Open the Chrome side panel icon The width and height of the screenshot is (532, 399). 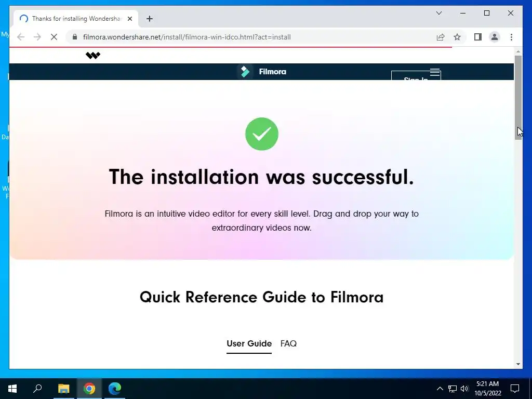click(x=478, y=37)
